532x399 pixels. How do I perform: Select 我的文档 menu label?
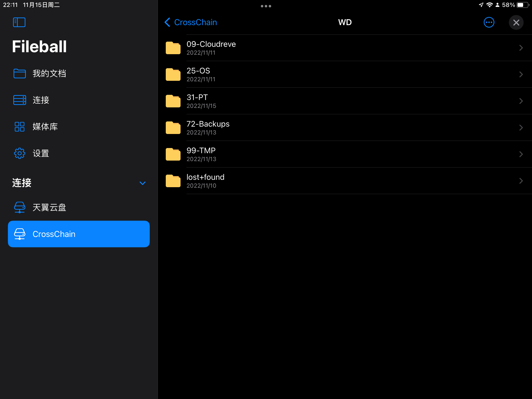click(x=49, y=73)
